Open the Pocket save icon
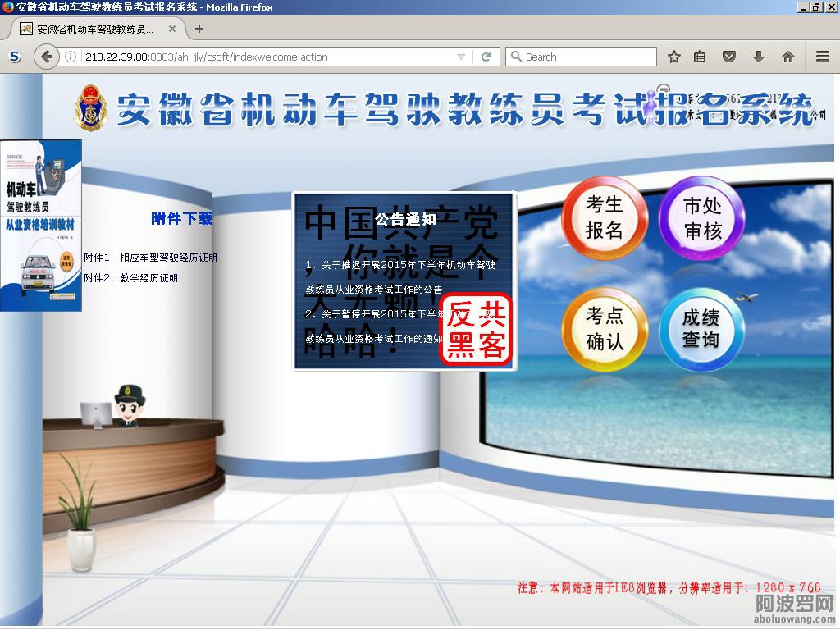This screenshot has width=840, height=630. coord(728,57)
